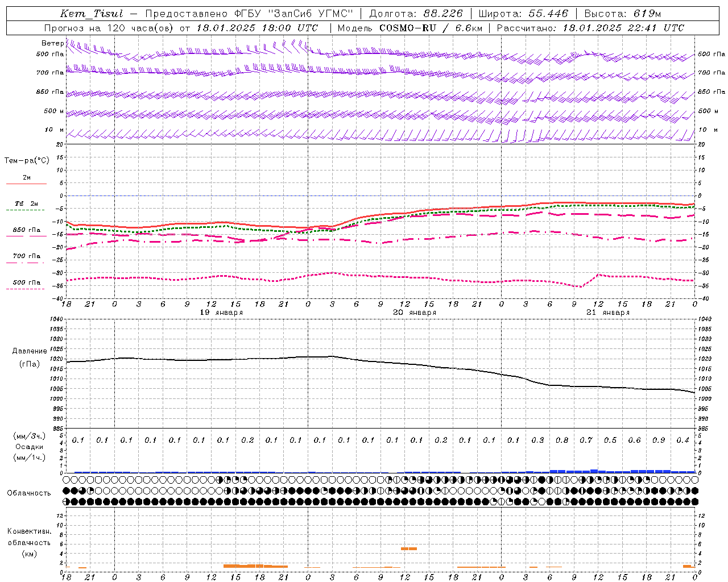
Task: Click the 0.5 precipitation value
Action: pyautogui.click(x=610, y=440)
